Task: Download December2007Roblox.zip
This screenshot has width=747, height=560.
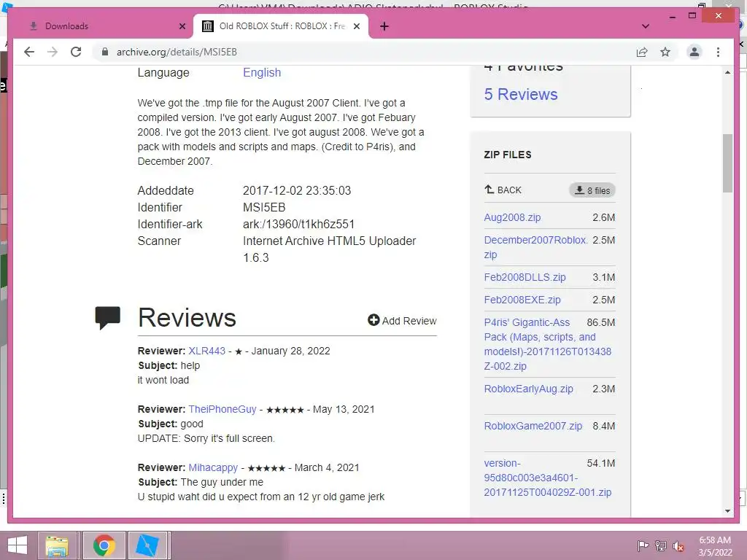Action: point(536,247)
